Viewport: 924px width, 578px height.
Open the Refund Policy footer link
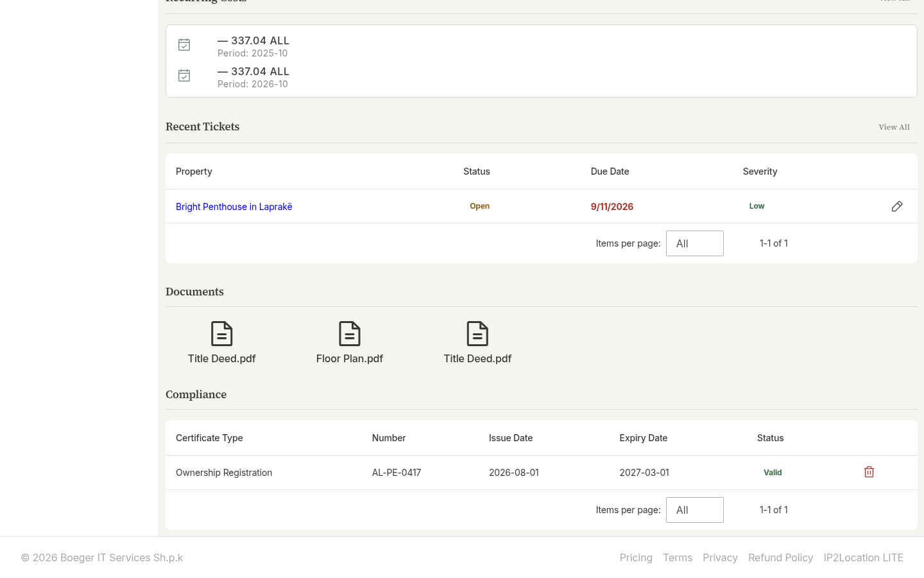click(x=781, y=557)
